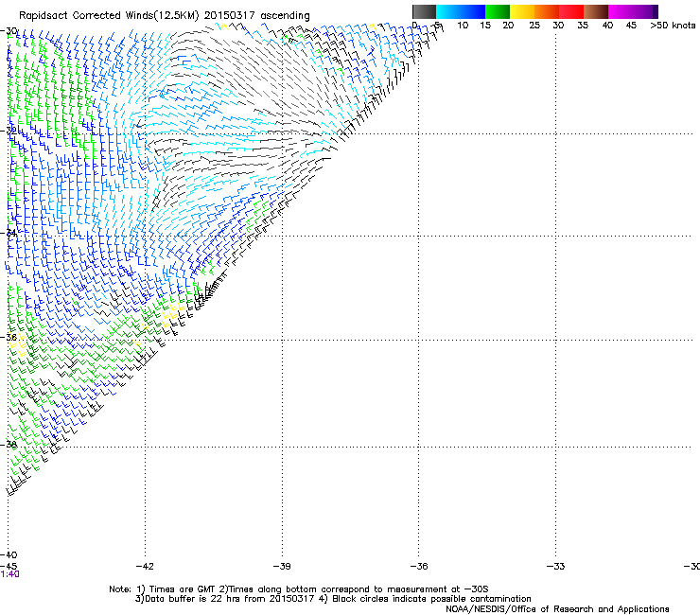
Task: Click the "NOAA/NESDIS/Office of Research and Applications" credit
Action: pos(557,609)
